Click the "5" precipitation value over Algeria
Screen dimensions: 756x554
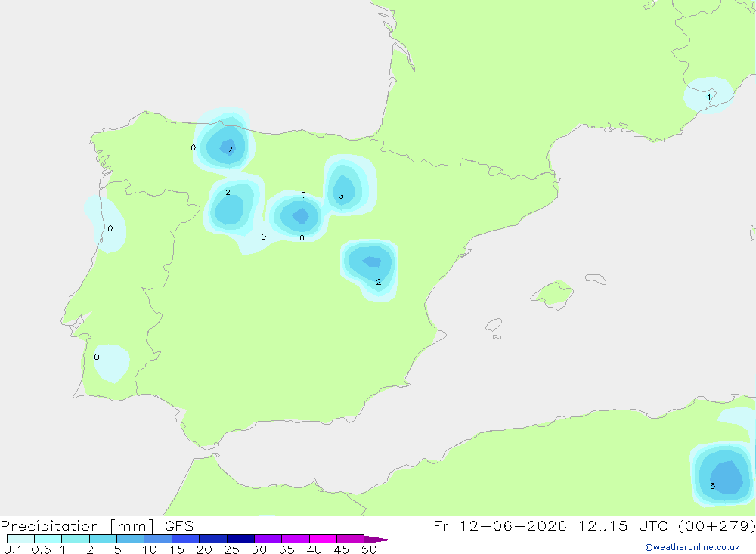(713, 486)
